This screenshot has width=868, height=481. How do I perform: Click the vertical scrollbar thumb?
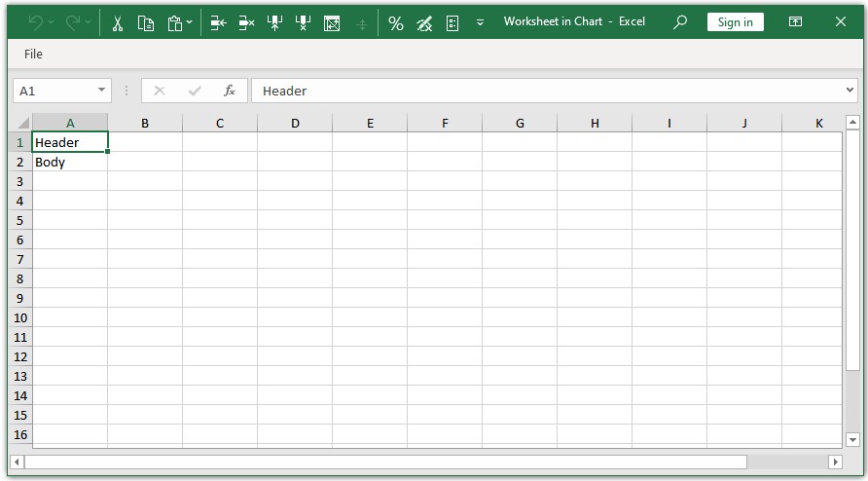[x=852, y=249]
